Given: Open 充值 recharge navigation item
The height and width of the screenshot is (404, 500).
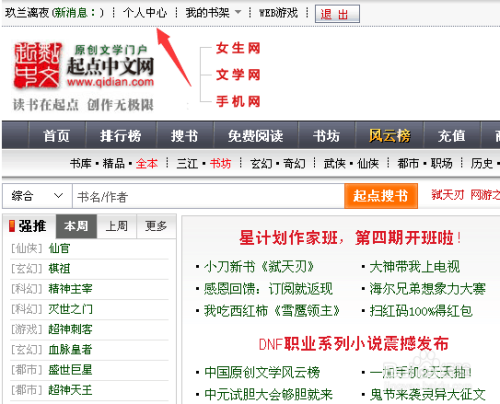Looking at the screenshot, I should [451, 136].
